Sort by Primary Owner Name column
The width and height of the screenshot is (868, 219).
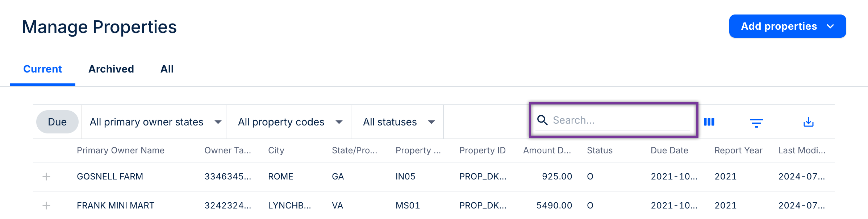[x=121, y=150]
